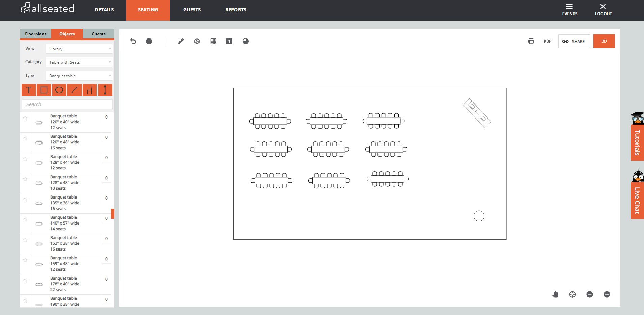This screenshot has height=315, width=644.
Task: Go to the GUESTS menu
Action: click(x=192, y=10)
